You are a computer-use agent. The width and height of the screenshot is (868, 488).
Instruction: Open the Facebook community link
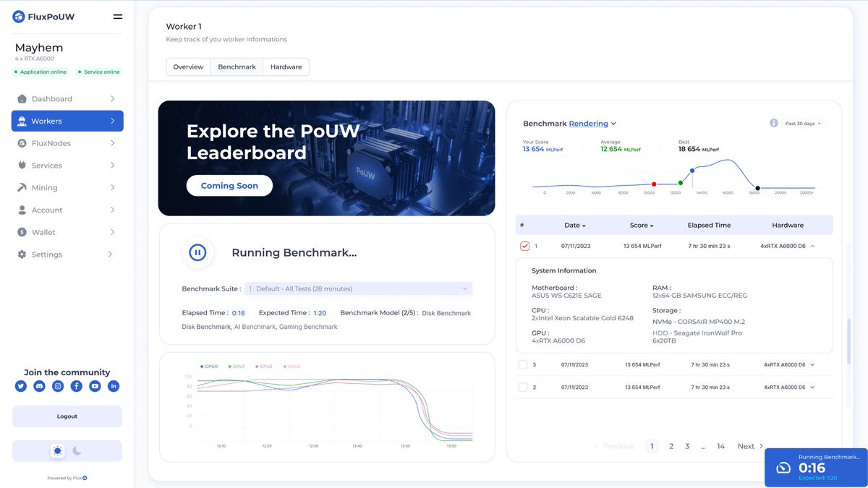tap(77, 387)
